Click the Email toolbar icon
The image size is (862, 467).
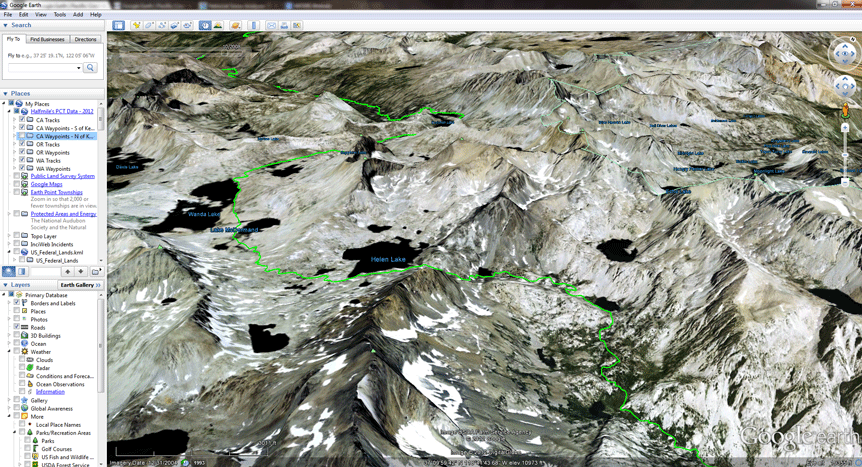[271, 25]
